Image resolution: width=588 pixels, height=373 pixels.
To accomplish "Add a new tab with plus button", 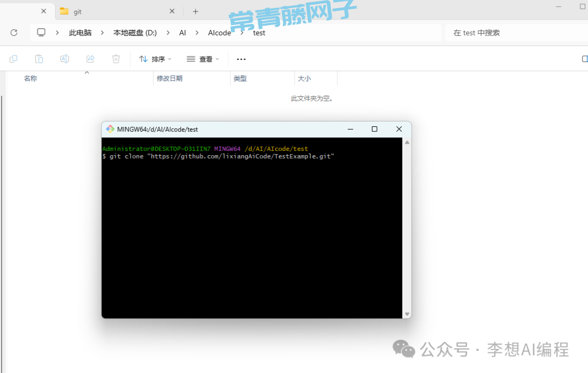I will 195,11.
